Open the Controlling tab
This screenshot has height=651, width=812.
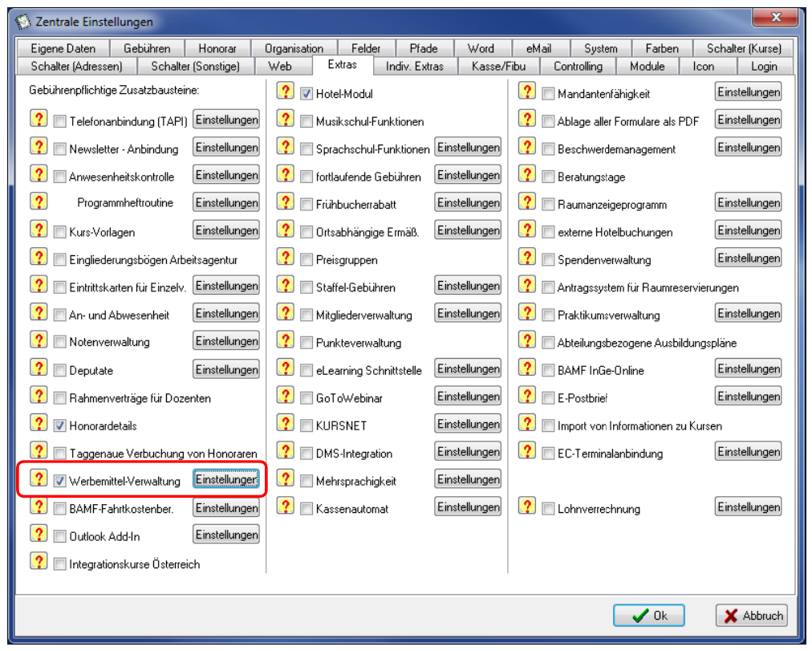coord(578,67)
